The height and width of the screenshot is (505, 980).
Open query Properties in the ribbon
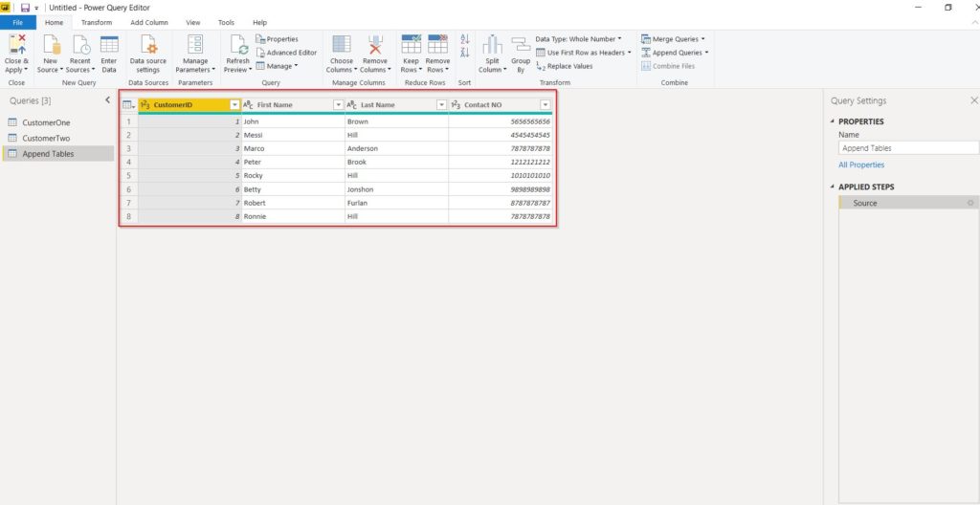[x=277, y=39]
